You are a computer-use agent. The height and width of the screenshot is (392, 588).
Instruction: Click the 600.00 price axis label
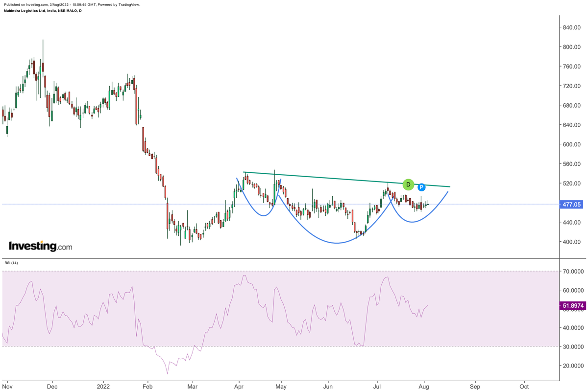click(571, 144)
